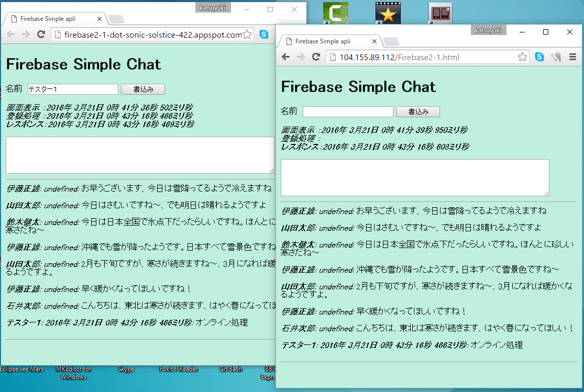
Task: Click 早く暖かくなってほしいですね message in right window
Action: coord(373,311)
